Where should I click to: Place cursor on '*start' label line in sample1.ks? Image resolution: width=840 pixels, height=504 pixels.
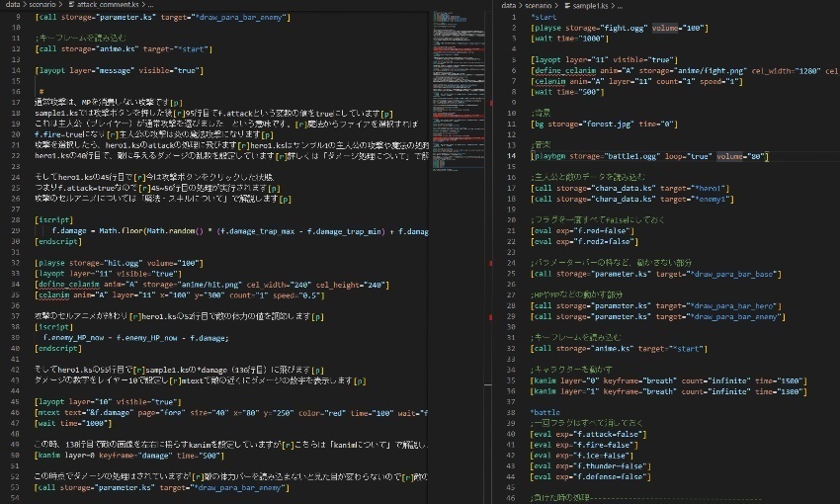544,17
